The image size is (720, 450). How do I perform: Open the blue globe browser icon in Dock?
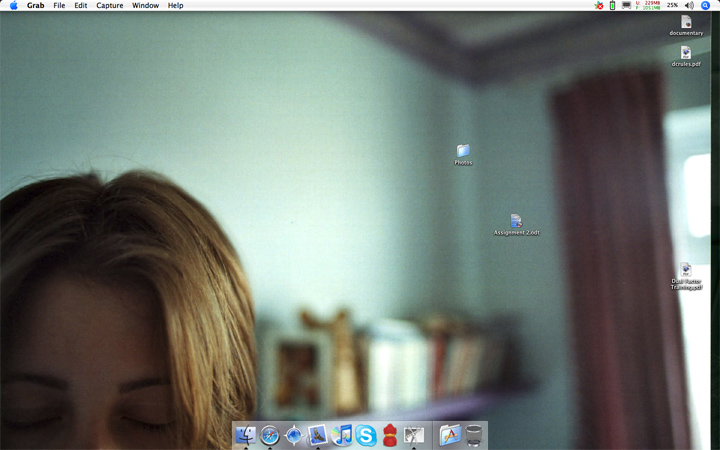(293, 434)
